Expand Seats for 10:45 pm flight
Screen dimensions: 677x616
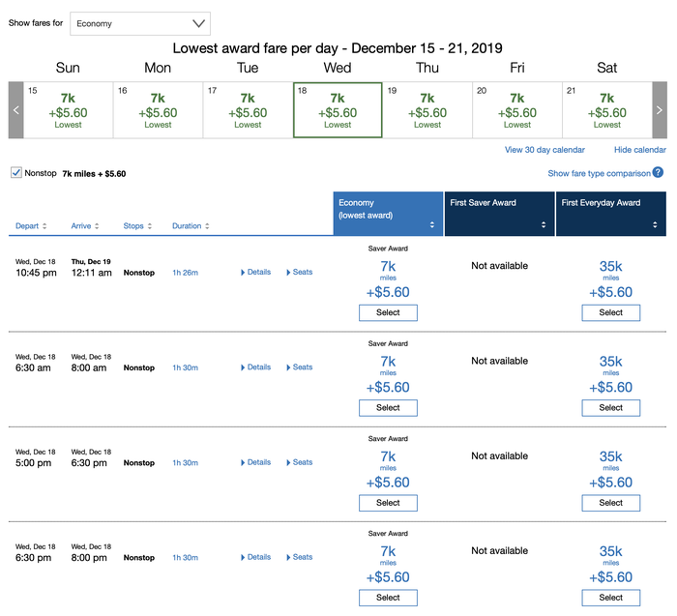coord(299,272)
